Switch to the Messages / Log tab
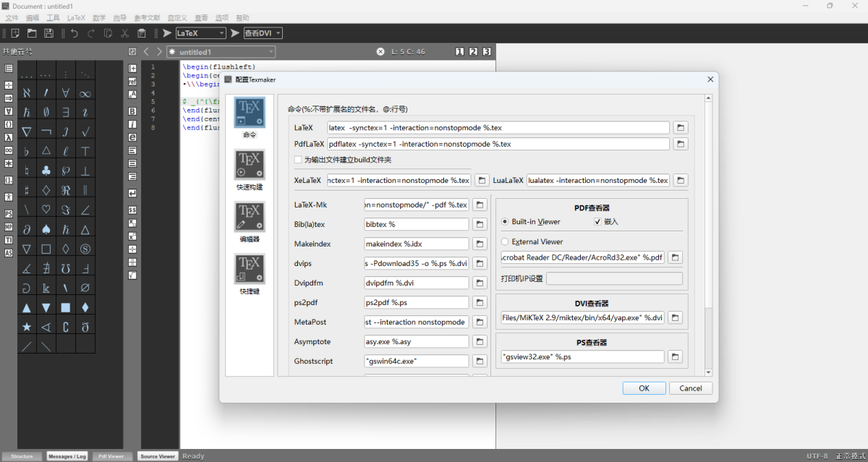 67,456
